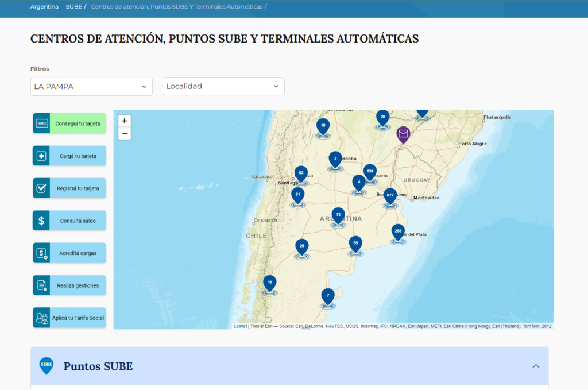Click the SUBE card icon beside Conseguí tu tarjeta
Image resolution: width=588 pixels, height=390 pixels.
tap(41, 123)
